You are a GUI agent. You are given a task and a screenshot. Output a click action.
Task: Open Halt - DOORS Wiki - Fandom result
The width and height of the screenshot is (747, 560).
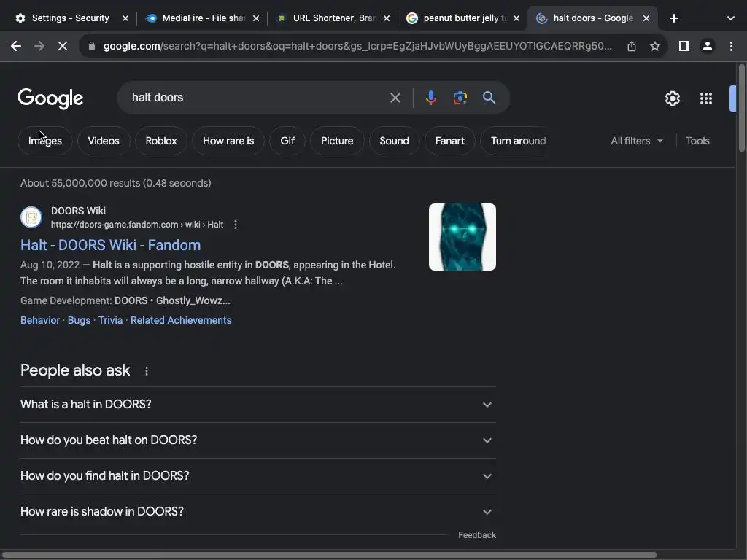111,245
